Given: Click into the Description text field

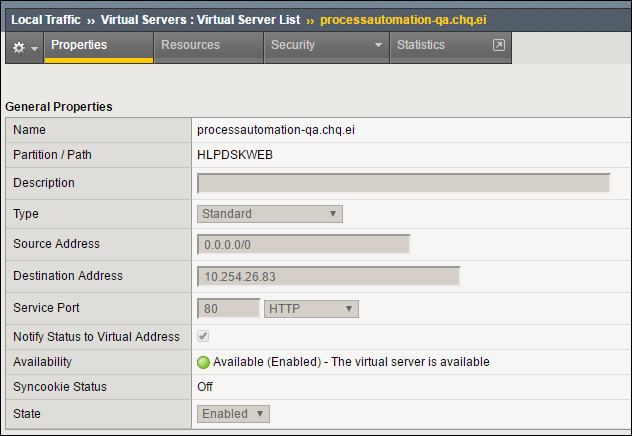Looking at the screenshot, I should (403, 183).
